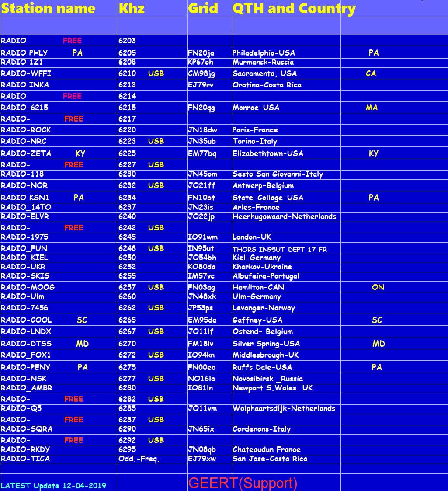Click the 'QTH and Country' header

click(294, 9)
